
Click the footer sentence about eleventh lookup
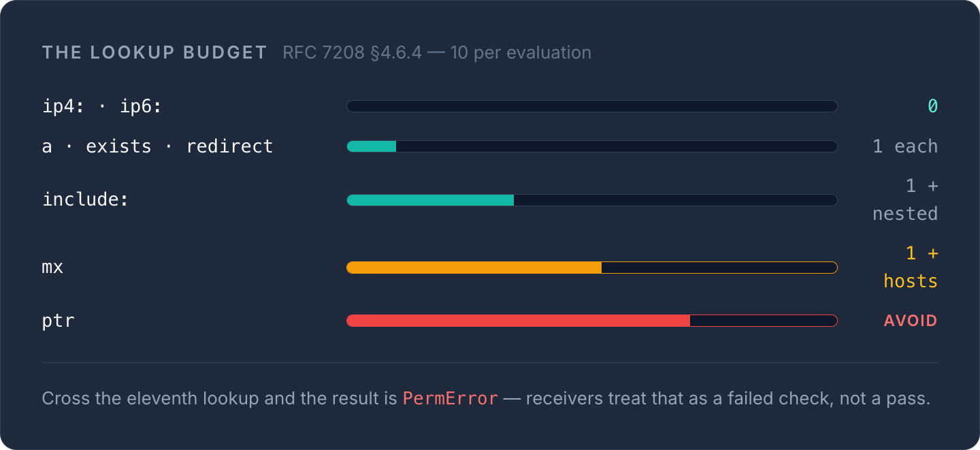coord(486,398)
